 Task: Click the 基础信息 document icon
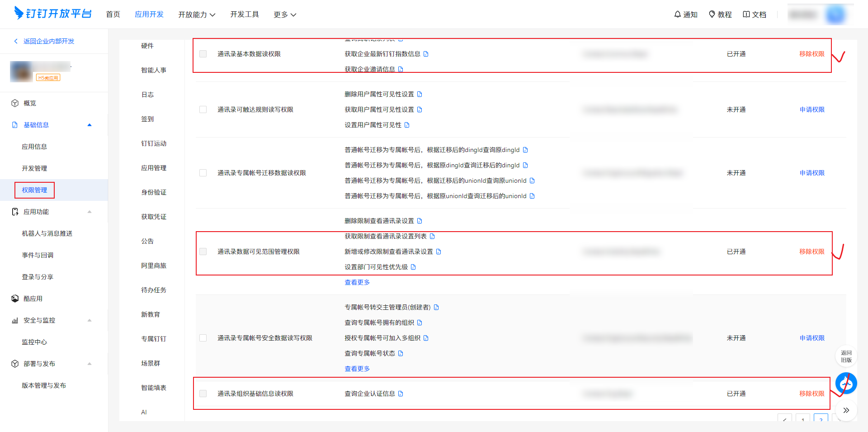tap(15, 125)
